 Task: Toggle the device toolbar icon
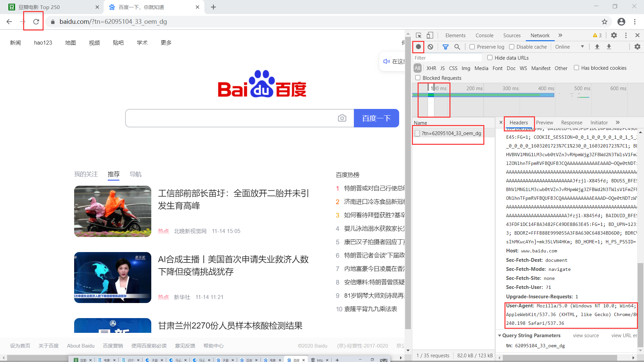pos(430,36)
